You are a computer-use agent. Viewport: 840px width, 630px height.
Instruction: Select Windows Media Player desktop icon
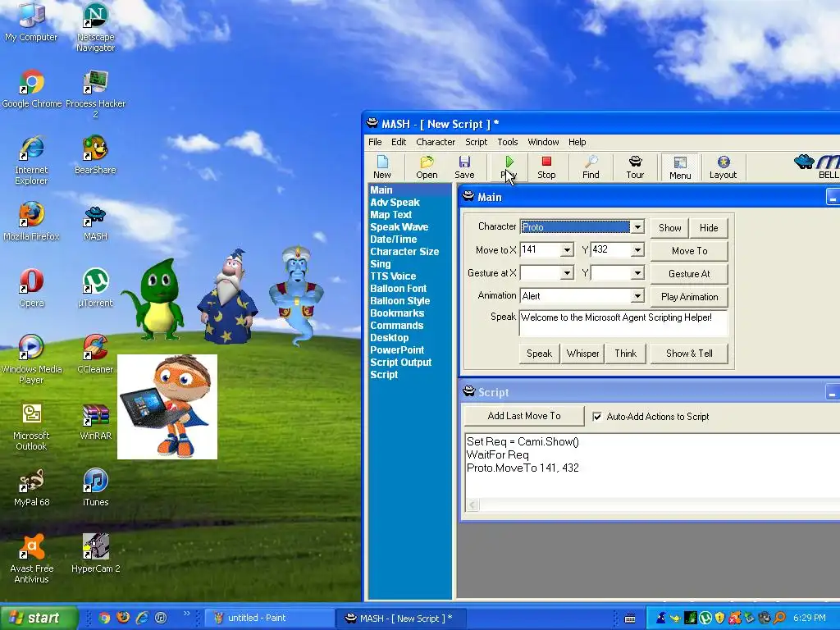pyautogui.click(x=31, y=359)
